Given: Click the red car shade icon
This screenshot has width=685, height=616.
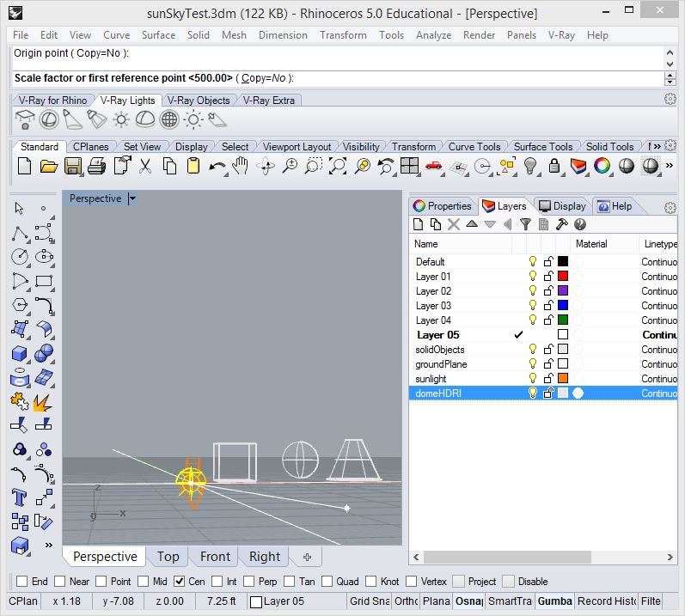Looking at the screenshot, I should (434, 167).
